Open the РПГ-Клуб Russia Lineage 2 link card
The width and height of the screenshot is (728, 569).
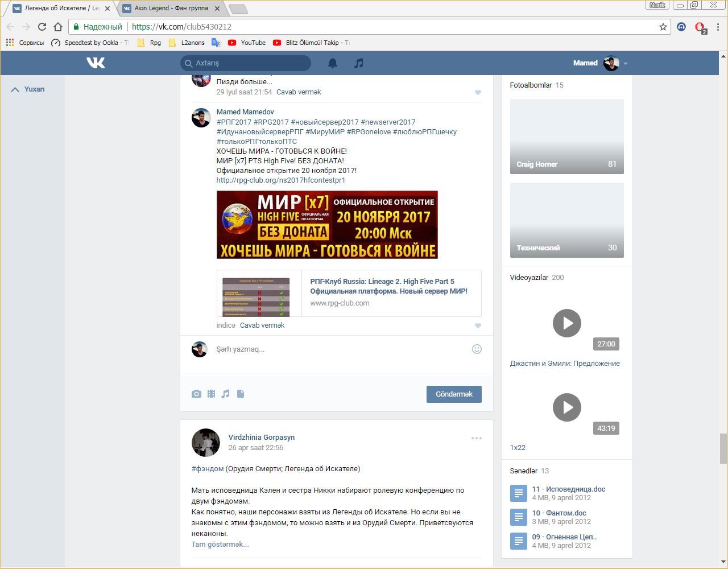pos(349,293)
